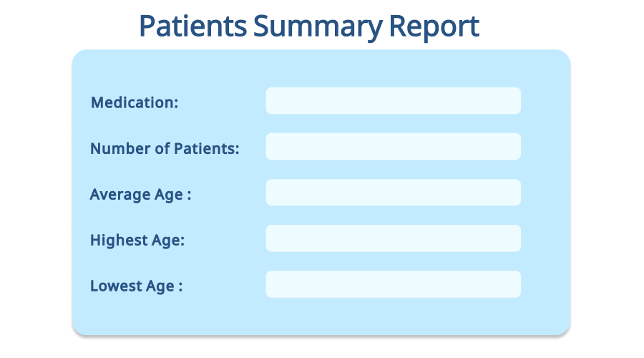Focus the Number of Patients field
This screenshot has height=358, width=644.
click(x=393, y=147)
